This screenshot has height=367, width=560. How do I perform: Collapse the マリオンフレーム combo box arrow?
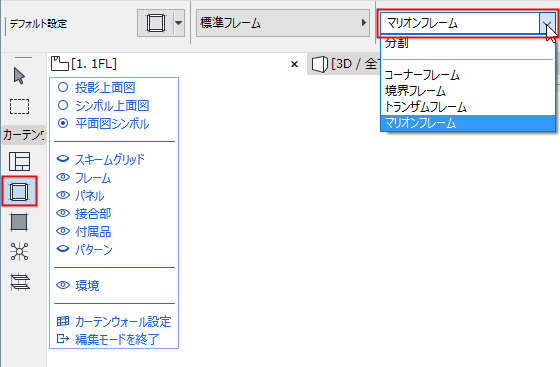[548, 24]
